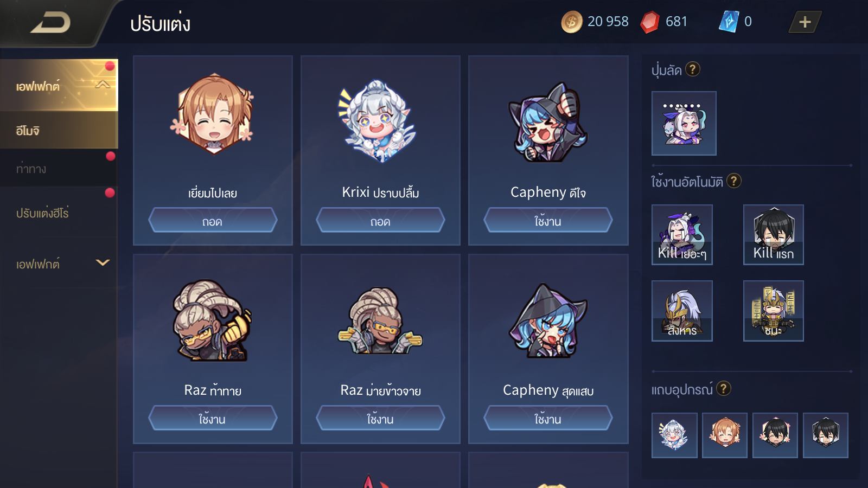Select the Kill เยอะๆ auto emote slot
Image resolution: width=868 pixels, height=488 pixels.
(682, 234)
